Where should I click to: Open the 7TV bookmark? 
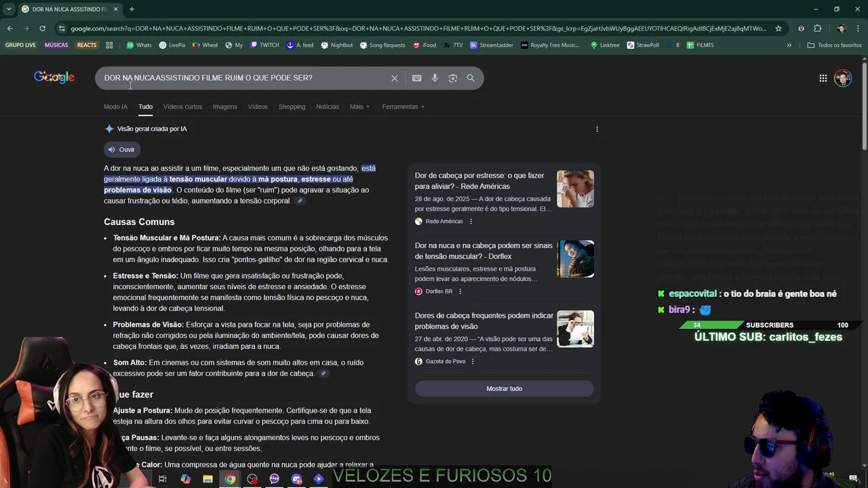(x=453, y=45)
